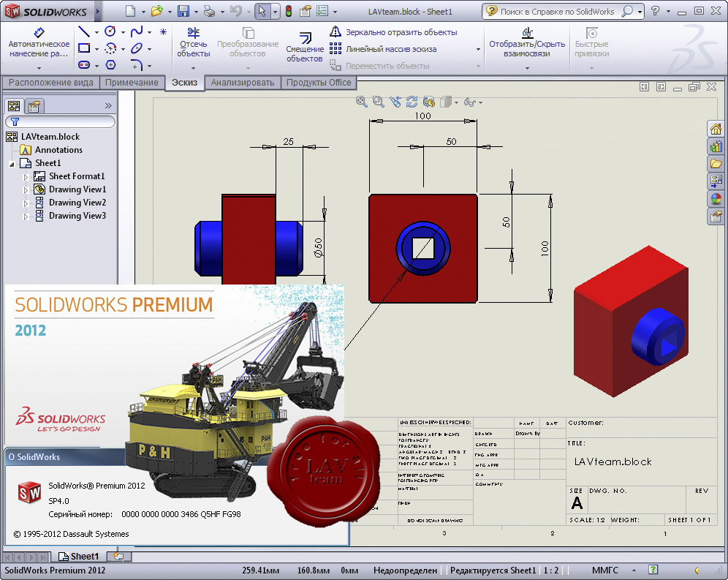Screen dimensions: 728x580
Task: Select the Spline sketch tool
Action: 137,31
